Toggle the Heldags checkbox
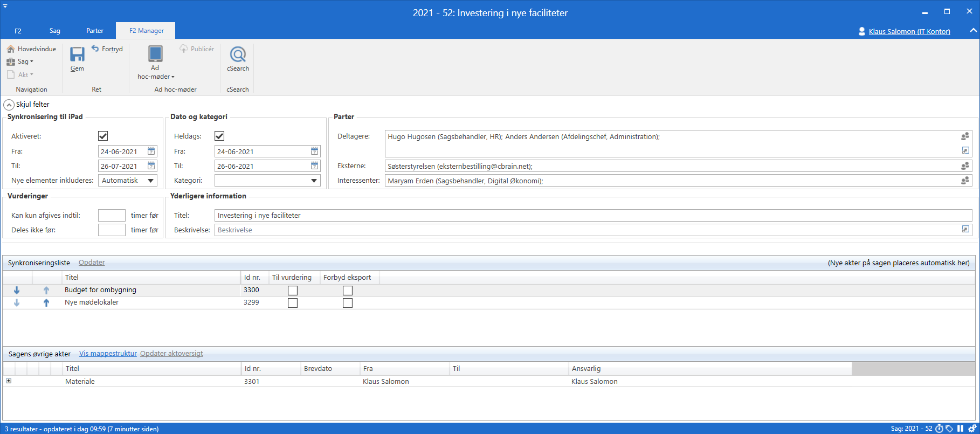The width and height of the screenshot is (980, 434). coord(219,136)
